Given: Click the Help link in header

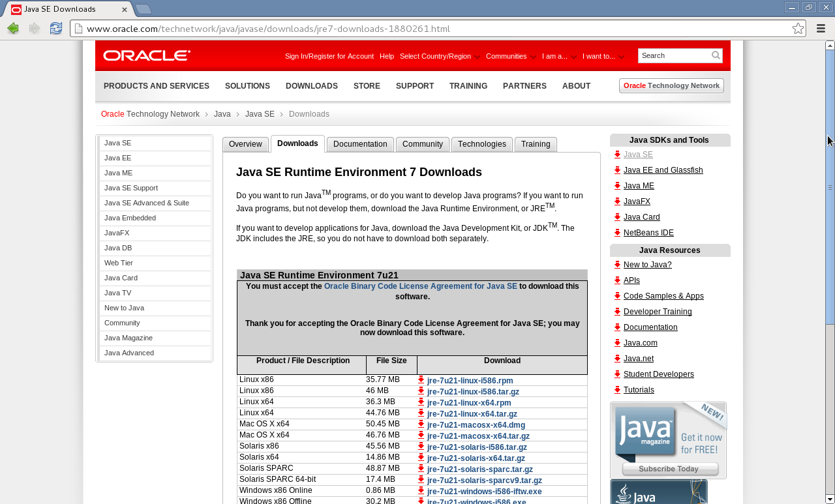Looking at the screenshot, I should (x=387, y=56).
